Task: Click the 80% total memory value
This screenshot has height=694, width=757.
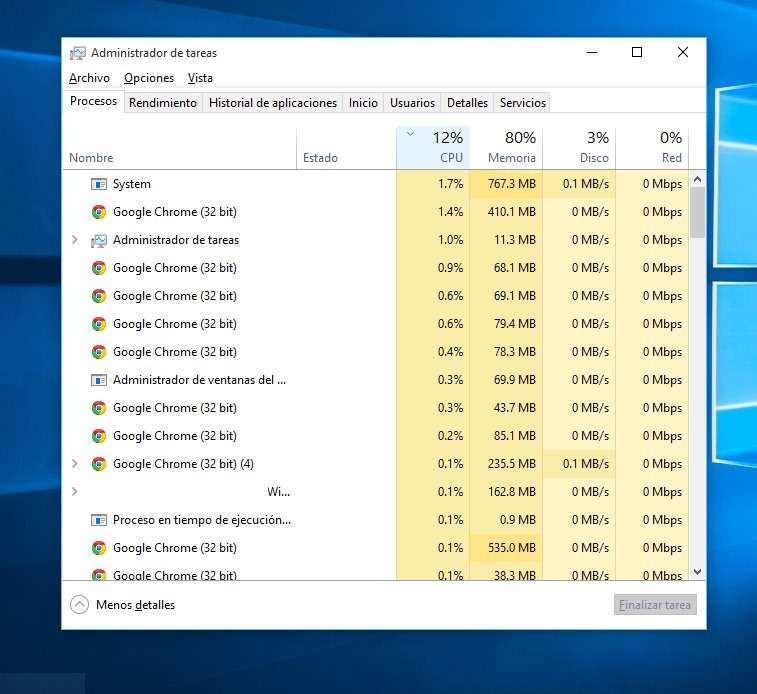Action: (520, 138)
